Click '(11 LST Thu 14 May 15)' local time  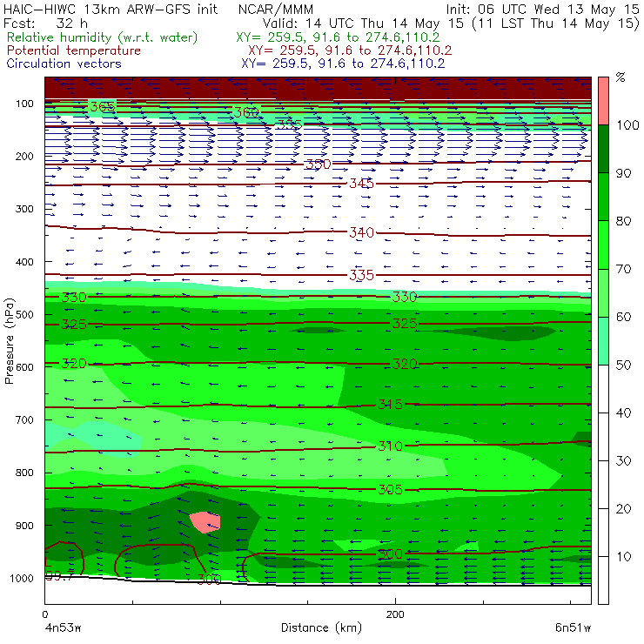point(556,23)
